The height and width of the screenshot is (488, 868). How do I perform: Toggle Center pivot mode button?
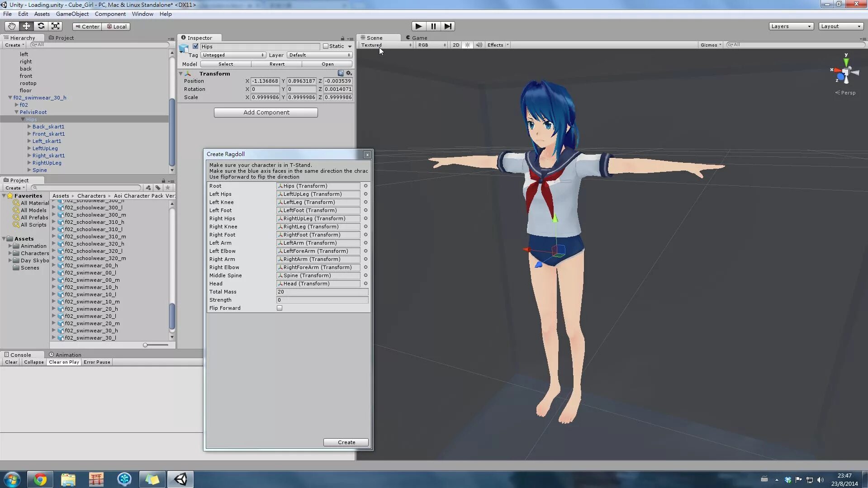point(87,27)
